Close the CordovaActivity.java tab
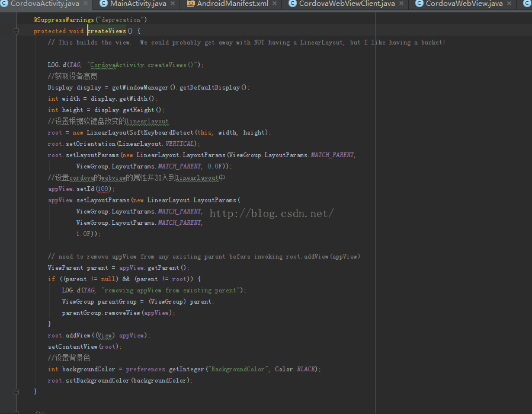The image size is (532, 414). [86, 4]
